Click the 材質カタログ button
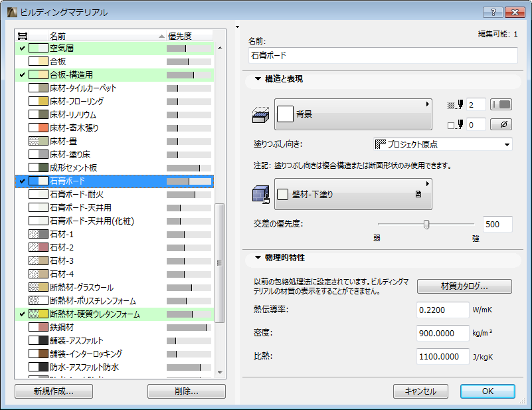 coord(464,286)
